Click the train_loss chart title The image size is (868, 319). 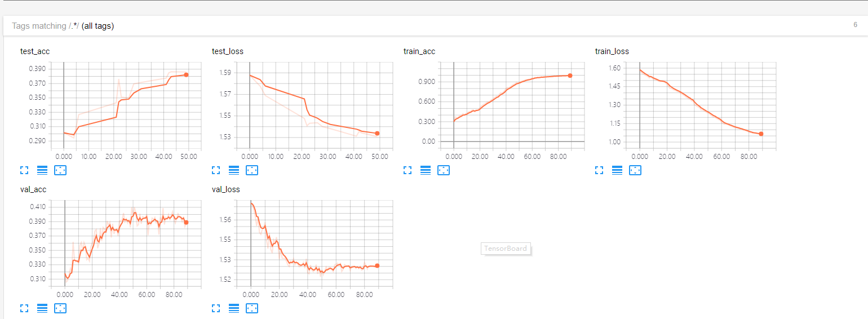click(612, 51)
